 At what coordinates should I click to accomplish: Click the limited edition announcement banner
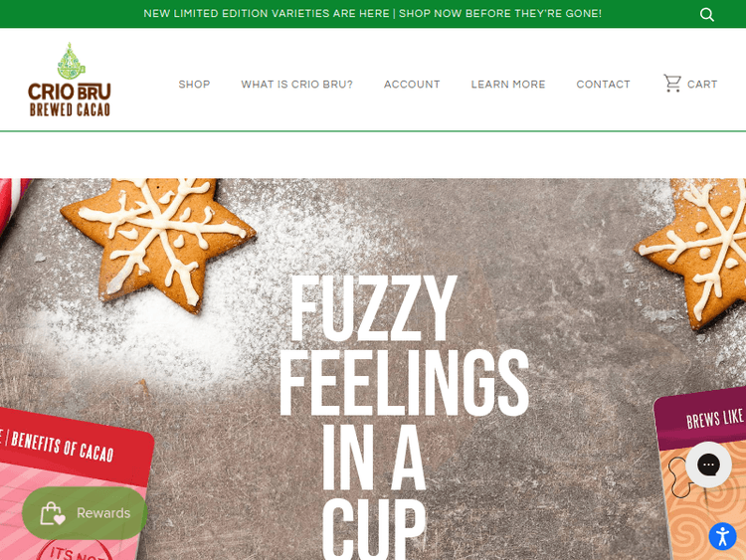373,13
